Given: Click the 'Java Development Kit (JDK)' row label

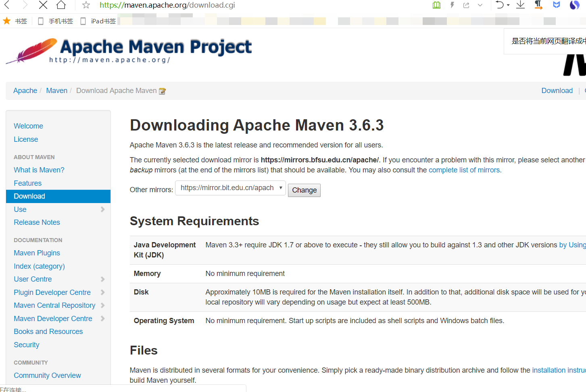Looking at the screenshot, I should coord(165,250).
